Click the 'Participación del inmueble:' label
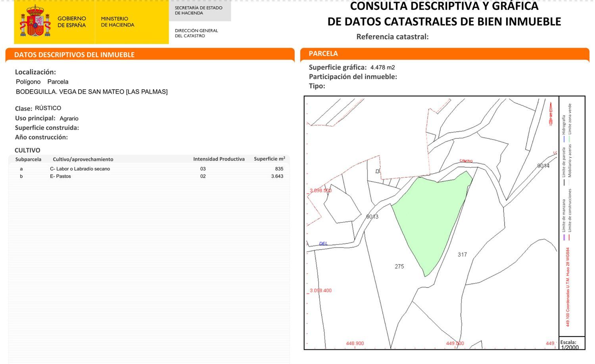 (353, 77)
